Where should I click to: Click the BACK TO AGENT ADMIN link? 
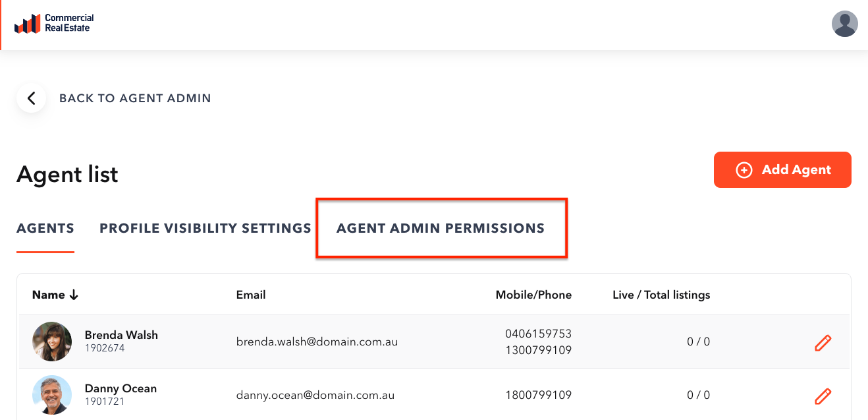135,98
